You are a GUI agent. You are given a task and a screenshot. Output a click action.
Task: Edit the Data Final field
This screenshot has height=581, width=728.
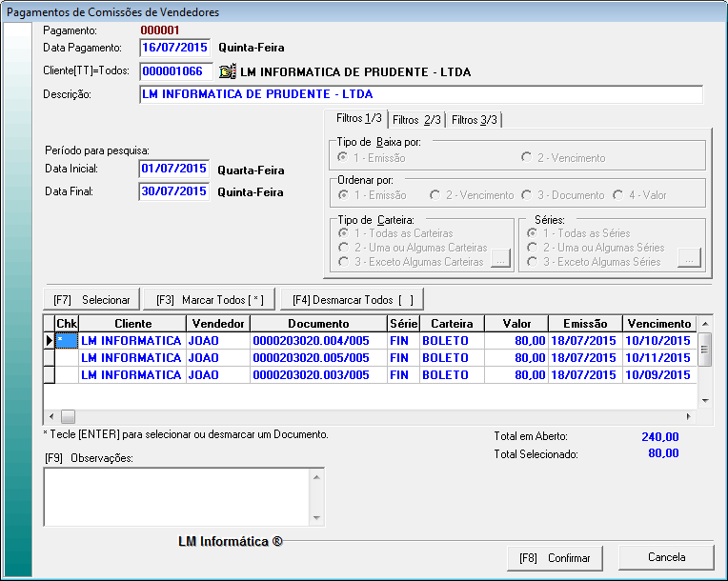click(174, 191)
